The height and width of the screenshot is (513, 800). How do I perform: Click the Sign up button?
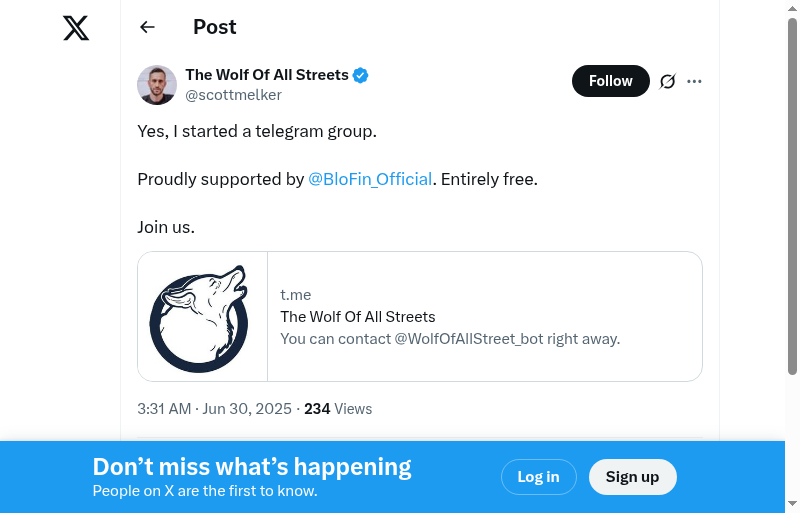632,477
